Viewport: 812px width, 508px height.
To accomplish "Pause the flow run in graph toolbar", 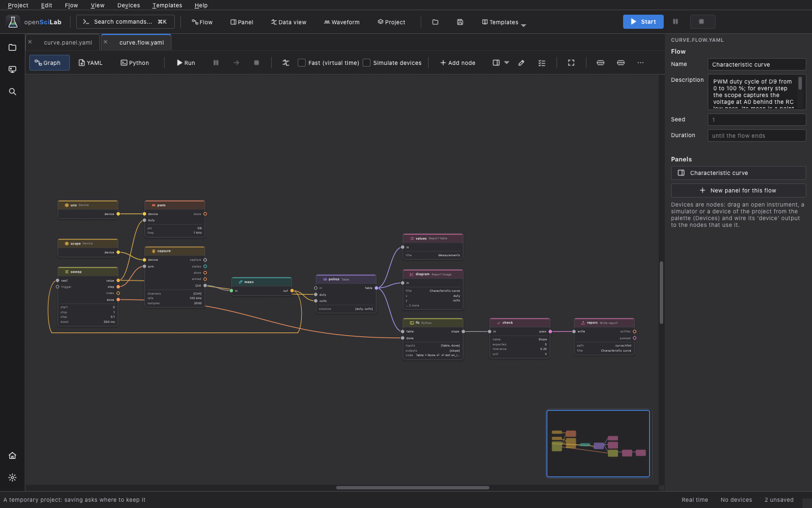I will (x=216, y=63).
